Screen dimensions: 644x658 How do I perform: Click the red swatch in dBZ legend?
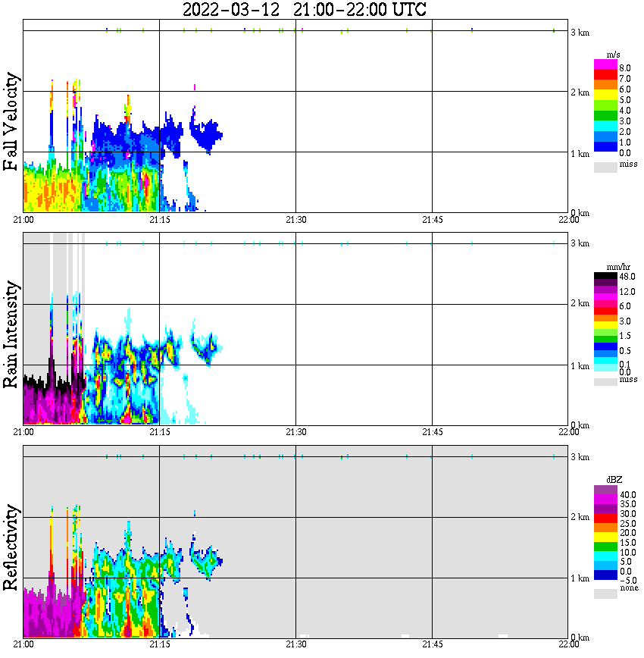click(x=605, y=518)
